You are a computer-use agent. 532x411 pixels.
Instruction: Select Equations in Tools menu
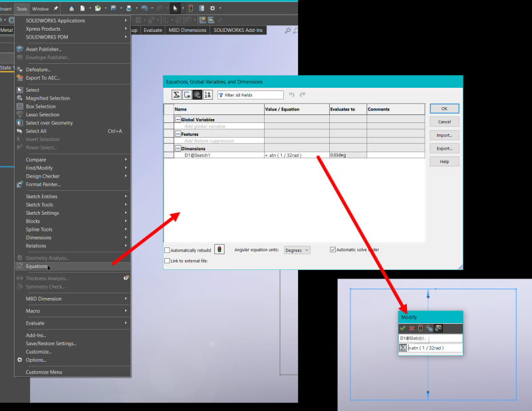coord(72,267)
